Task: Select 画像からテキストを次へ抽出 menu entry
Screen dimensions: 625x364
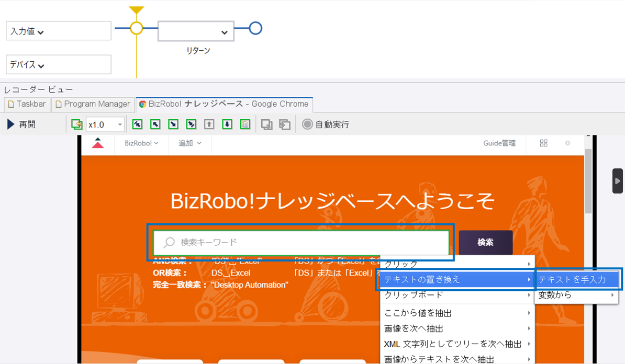Action: click(x=457, y=359)
